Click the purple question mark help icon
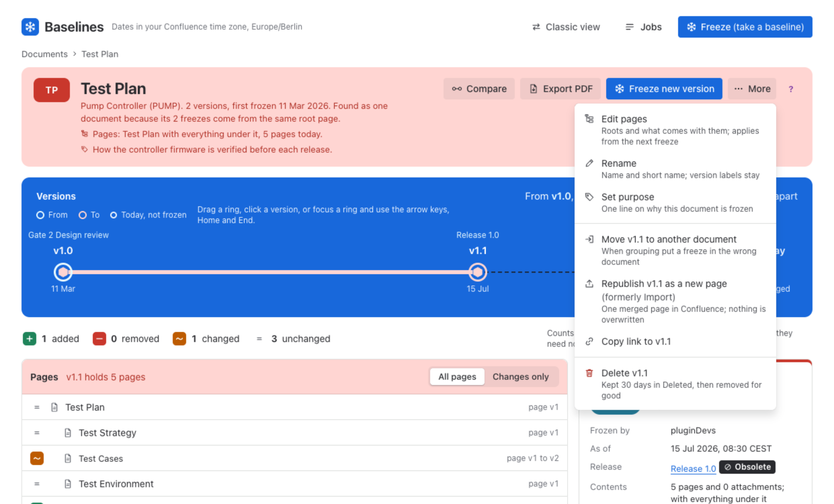 pyautogui.click(x=791, y=89)
